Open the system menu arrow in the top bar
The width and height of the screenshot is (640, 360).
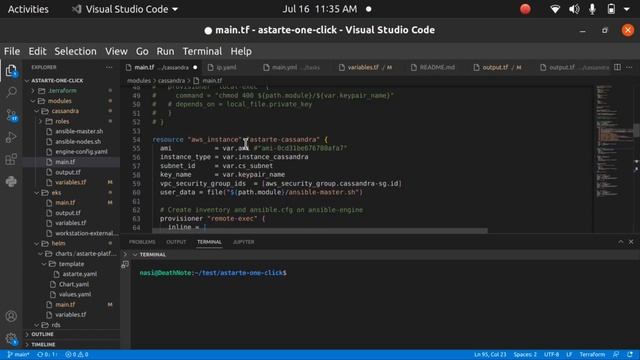coord(627,9)
